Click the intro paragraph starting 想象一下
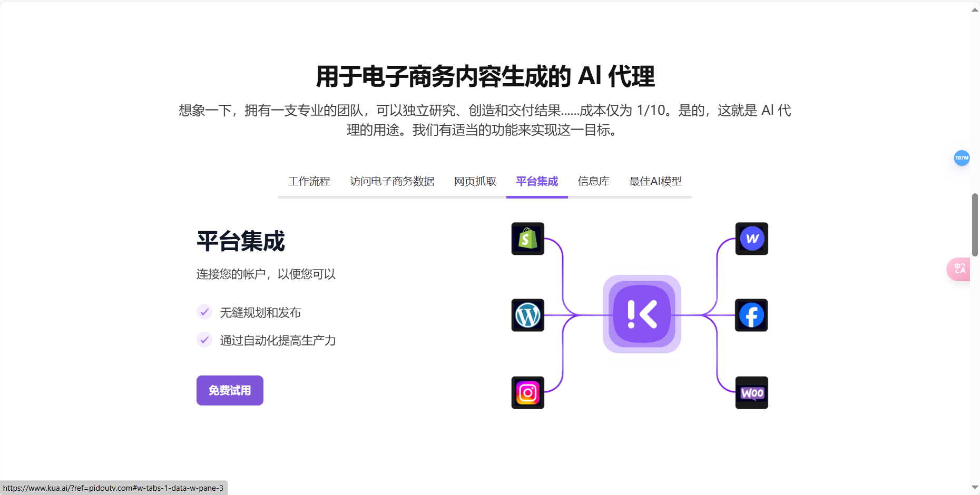Viewport: 980px width, 495px height. pyautogui.click(x=485, y=120)
